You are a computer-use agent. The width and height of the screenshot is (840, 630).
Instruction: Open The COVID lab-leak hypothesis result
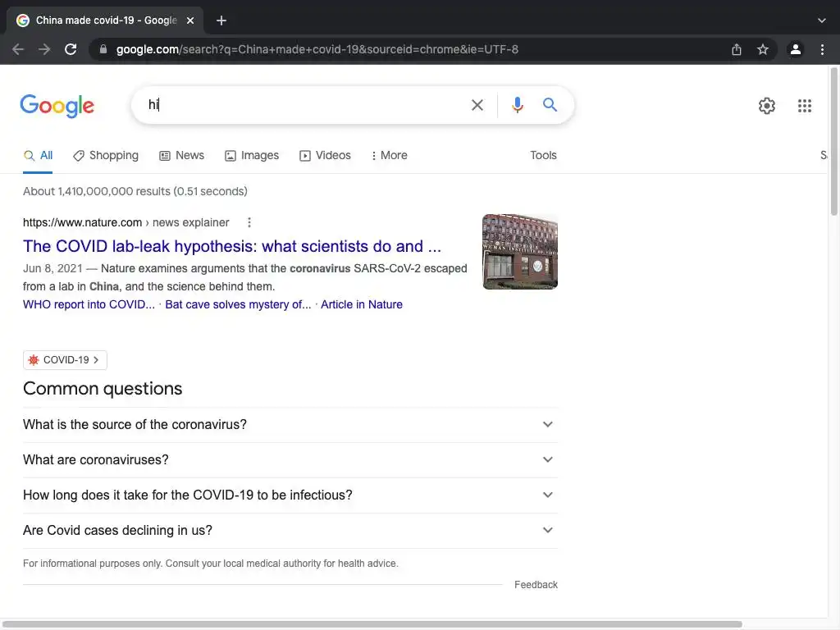tap(232, 246)
